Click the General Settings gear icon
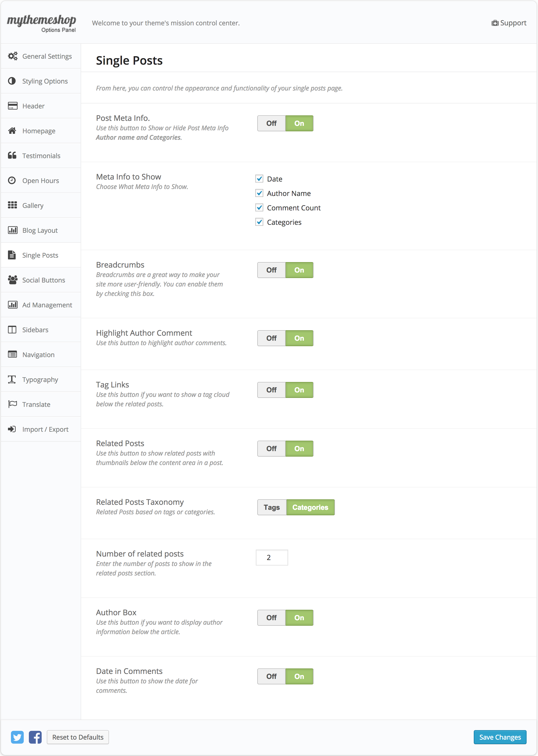The width and height of the screenshot is (538, 756). [x=13, y=56]
